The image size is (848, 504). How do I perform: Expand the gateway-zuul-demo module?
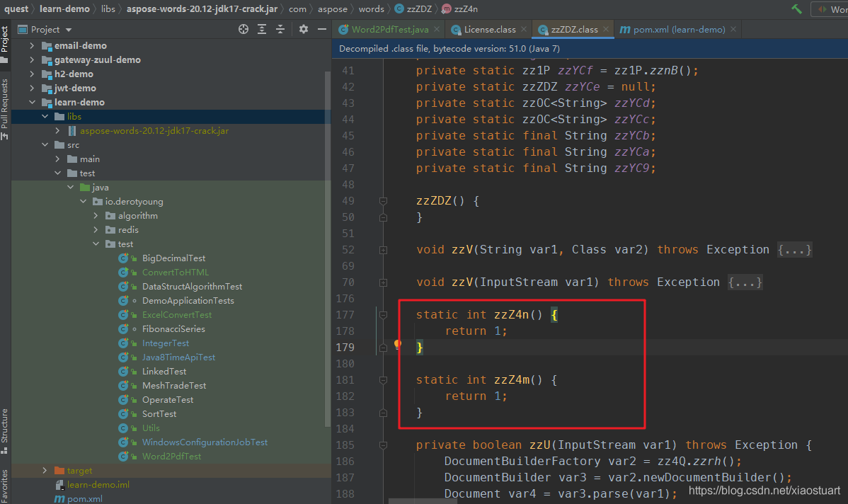(32, 59)
